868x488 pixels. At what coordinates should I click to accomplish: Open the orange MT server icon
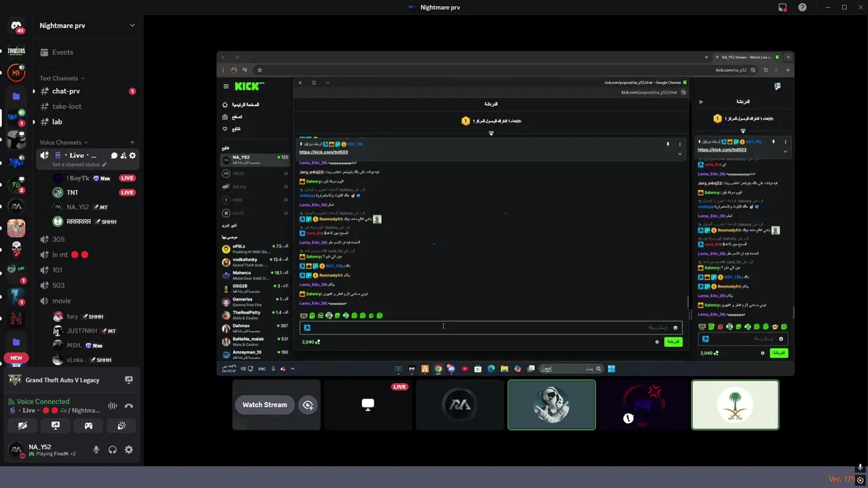pos(16,73)
